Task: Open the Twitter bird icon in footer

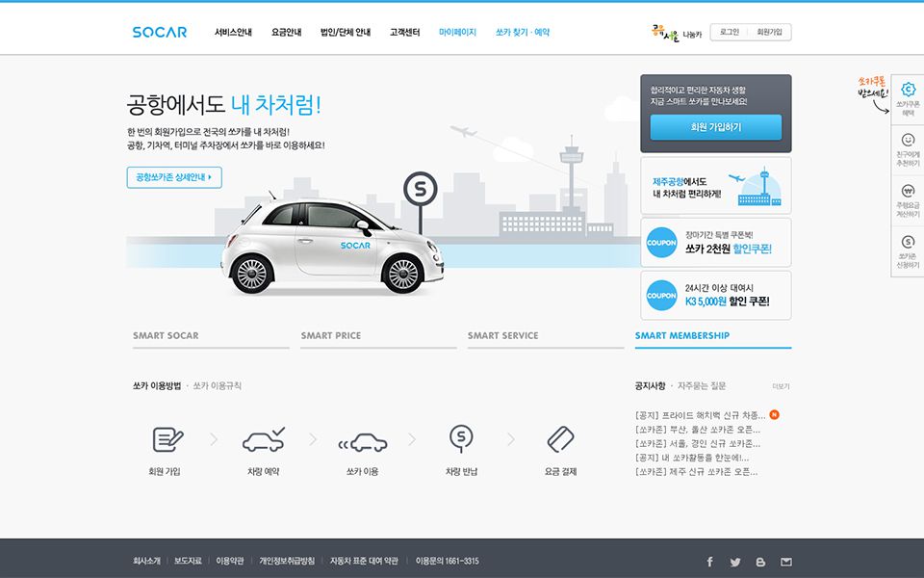Action: [x=735, y=562]
